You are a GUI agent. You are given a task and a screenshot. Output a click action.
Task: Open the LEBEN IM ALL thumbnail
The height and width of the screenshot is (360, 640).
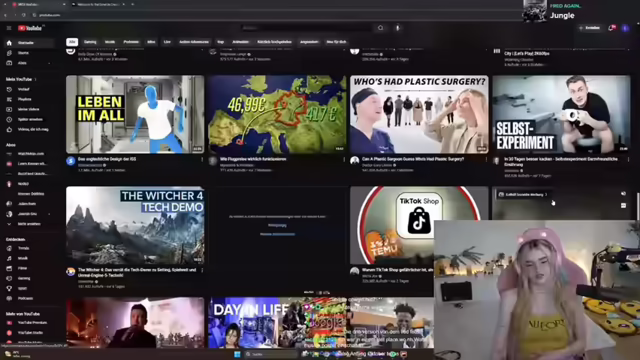(x=135, y=114)
